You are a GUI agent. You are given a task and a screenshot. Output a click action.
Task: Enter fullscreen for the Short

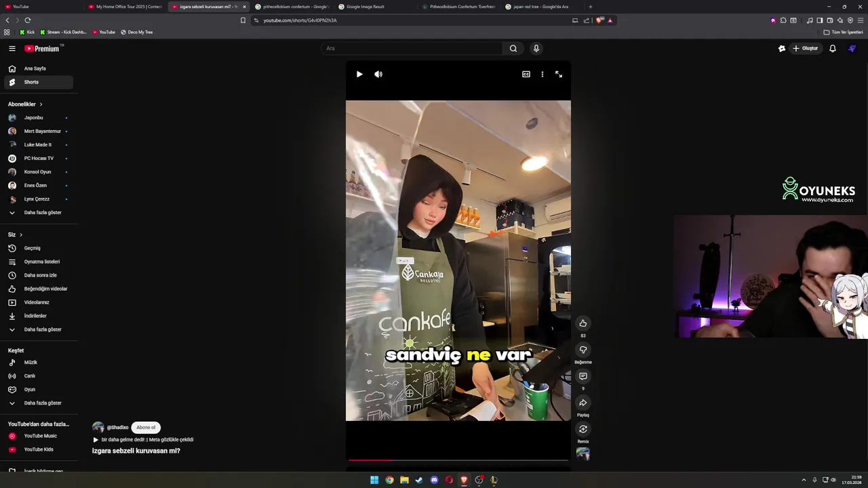pos(559,74)
